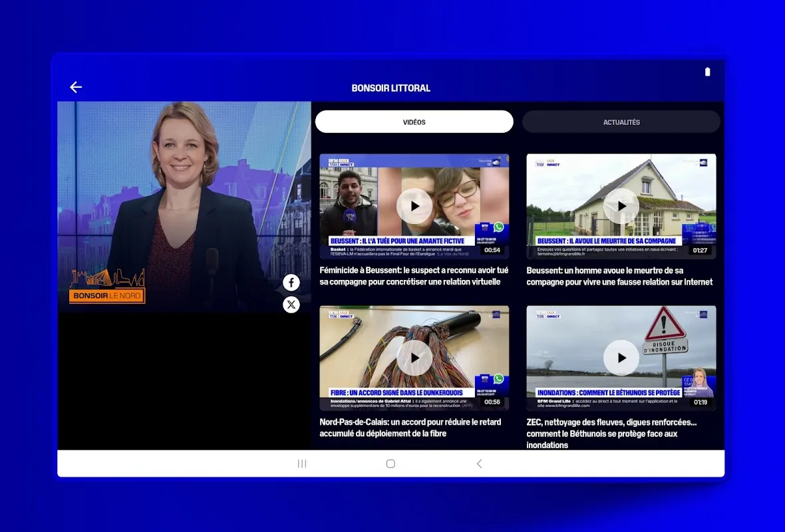This screenshot has width=785, height=532.
Task: Open recent apps from the navigation bar
Action: 301,464
